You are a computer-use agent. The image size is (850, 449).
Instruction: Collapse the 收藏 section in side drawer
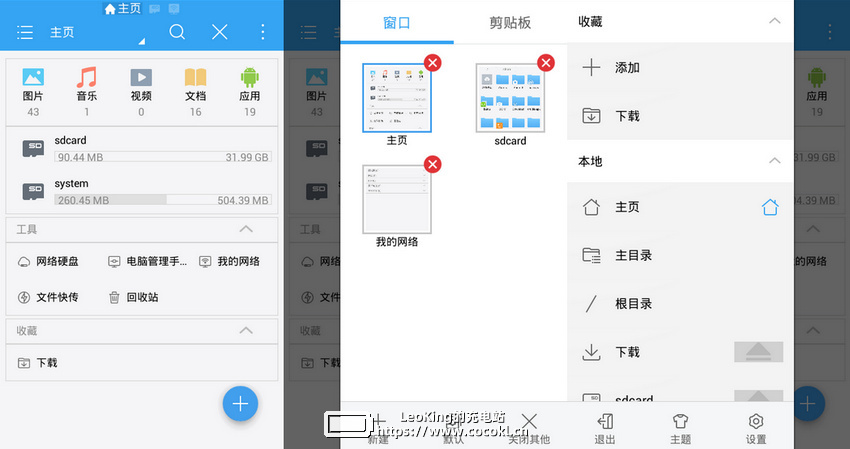(775, 21)
